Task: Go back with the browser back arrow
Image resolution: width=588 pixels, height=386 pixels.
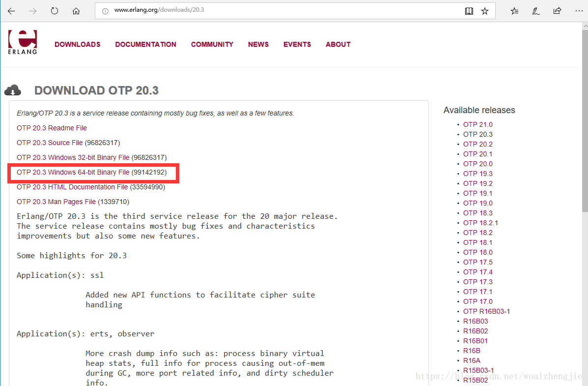Action: 11,11
